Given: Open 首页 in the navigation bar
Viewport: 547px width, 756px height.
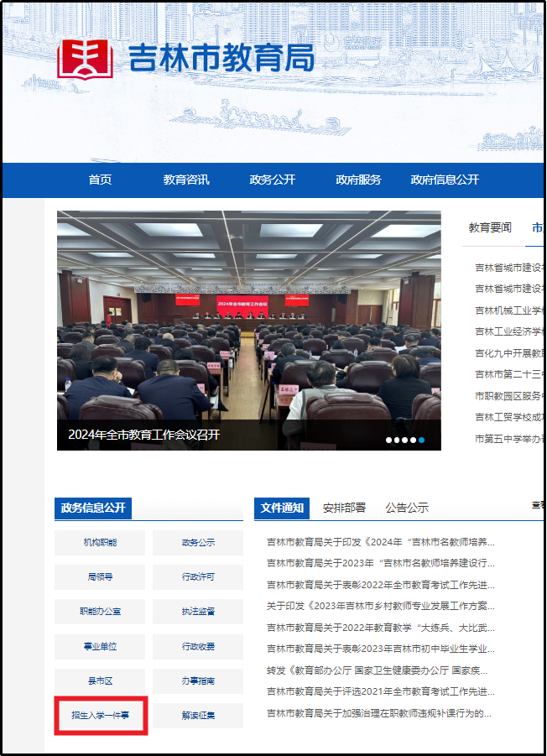Looking at the screenshot, I should pos(100,180).
